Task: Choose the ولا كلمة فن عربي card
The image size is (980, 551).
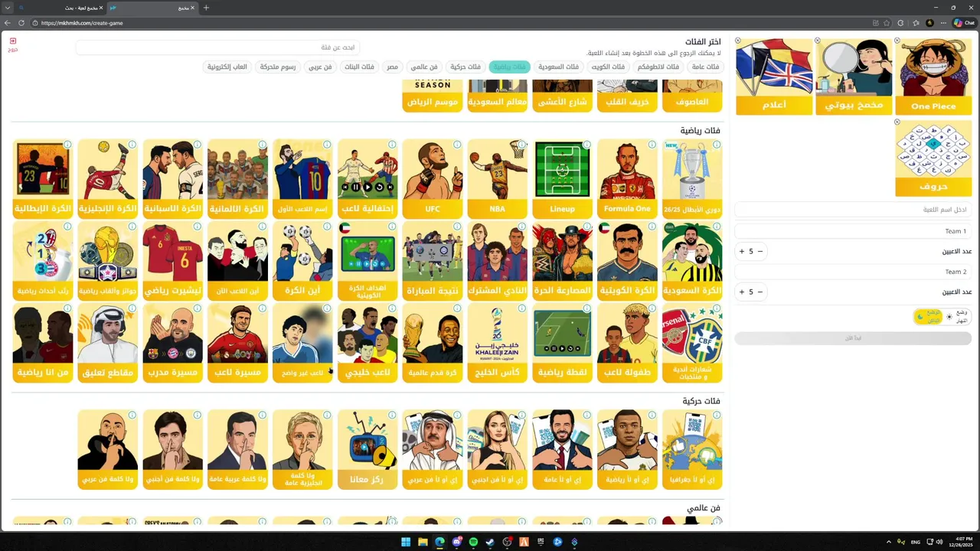Action: (108, 449)
